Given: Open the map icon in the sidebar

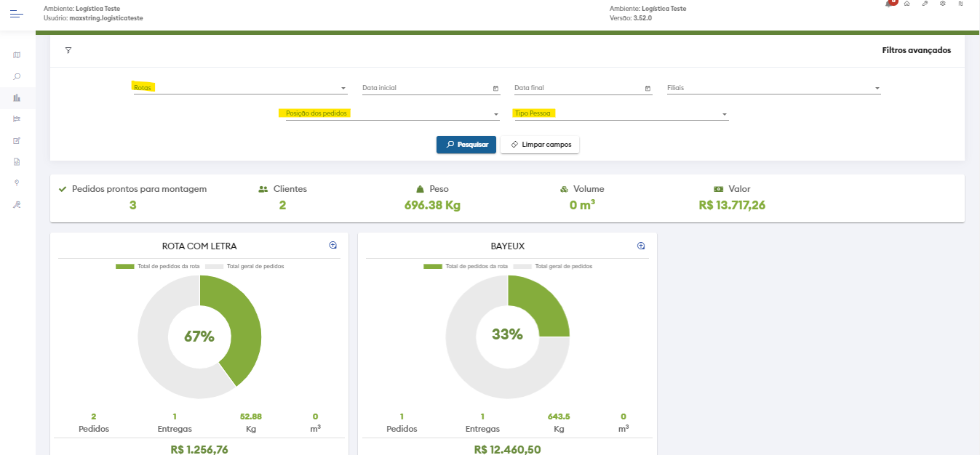Looking at the screenshot, I should [17, 55].
